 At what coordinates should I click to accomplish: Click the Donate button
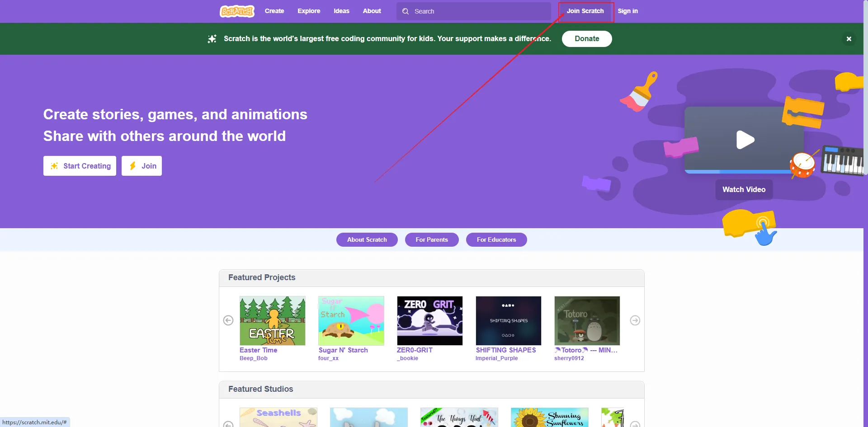pyautogui.click(x=587, y=39)
